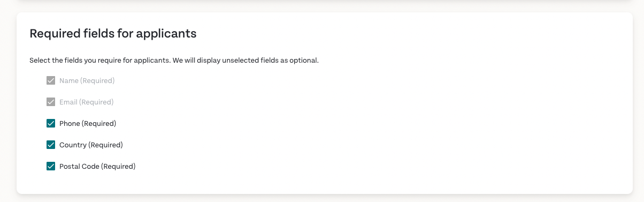Click the 'Select the fields you require' description
This screenshot has width=644, height=202.
coord(174,60)
